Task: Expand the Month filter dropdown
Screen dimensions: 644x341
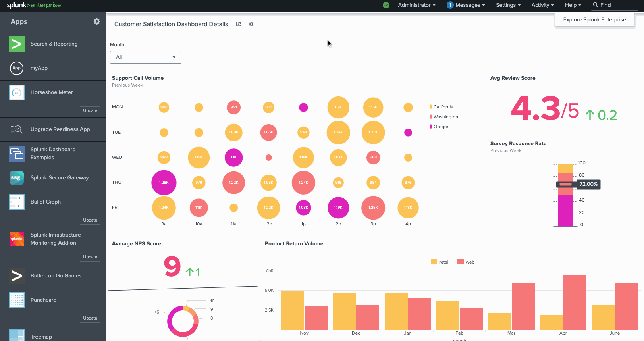Action: point(145,57)
